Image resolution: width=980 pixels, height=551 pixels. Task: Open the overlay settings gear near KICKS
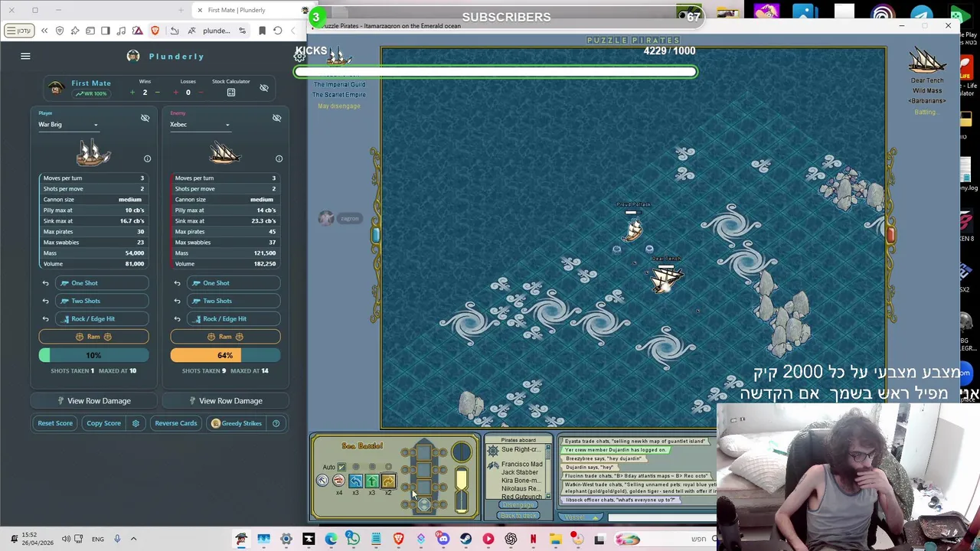[300, 57]
